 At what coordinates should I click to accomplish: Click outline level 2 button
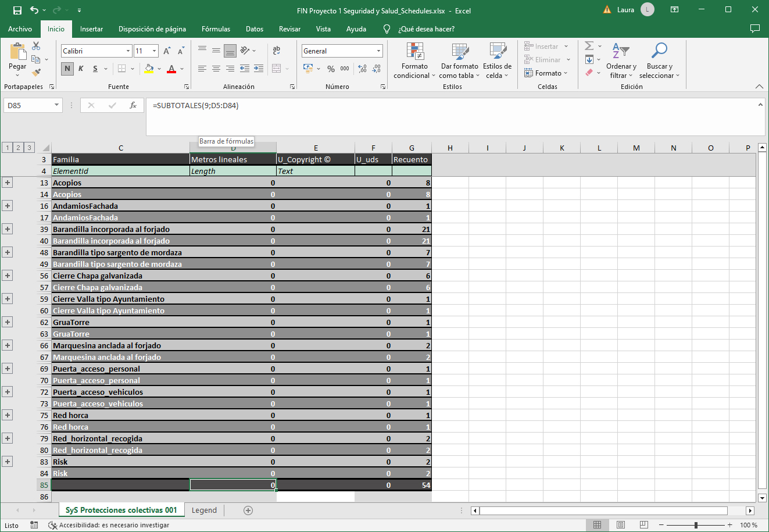point(18,148)
